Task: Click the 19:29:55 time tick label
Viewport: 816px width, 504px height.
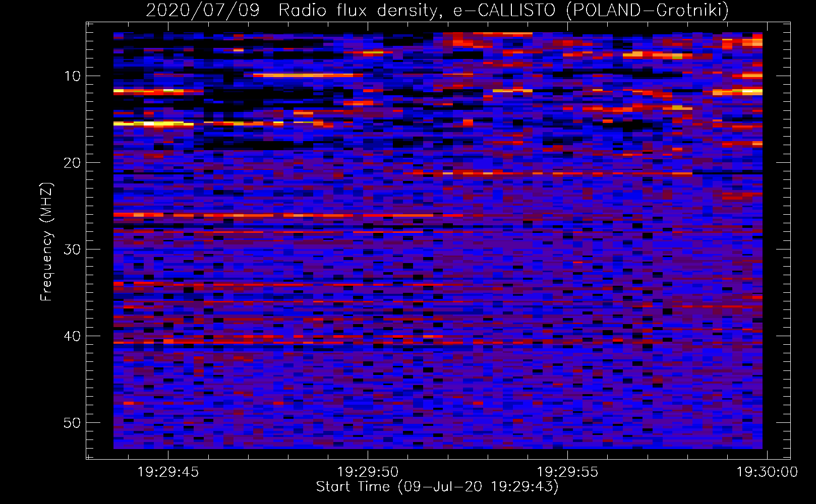Action: [x=567, y=472]
